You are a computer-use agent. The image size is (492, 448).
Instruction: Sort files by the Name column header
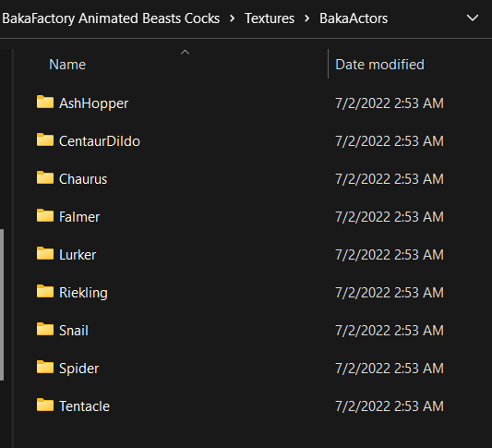coord(67,65)
